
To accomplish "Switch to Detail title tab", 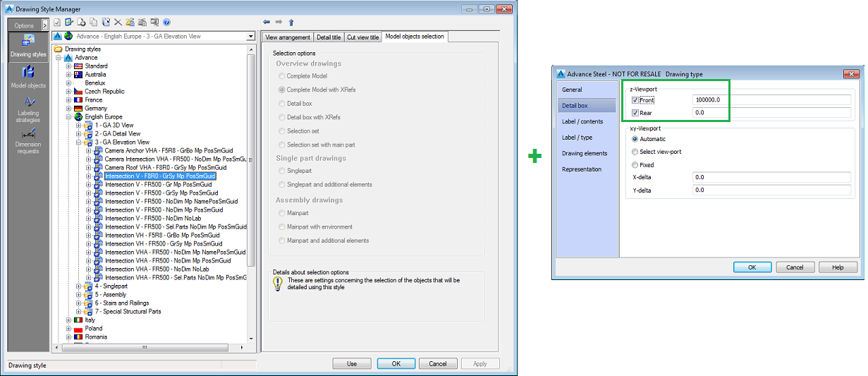I will coord(329,37).
